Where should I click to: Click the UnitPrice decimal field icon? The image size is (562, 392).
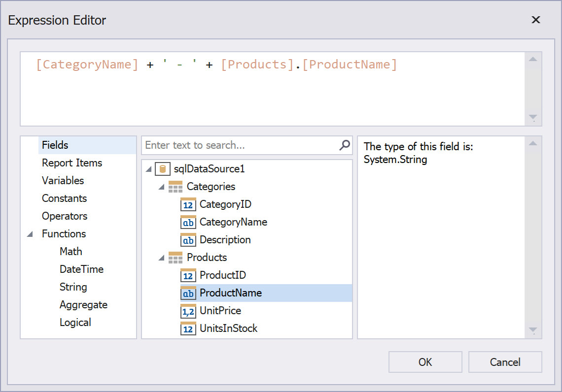[188, 311]
